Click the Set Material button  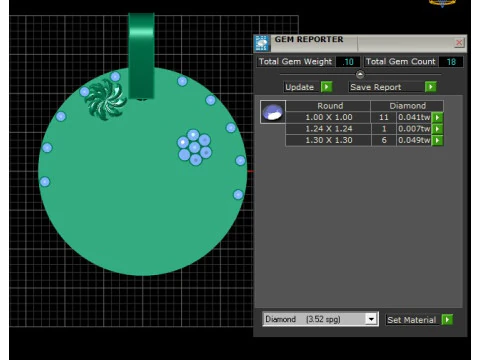tap(412, 320)
